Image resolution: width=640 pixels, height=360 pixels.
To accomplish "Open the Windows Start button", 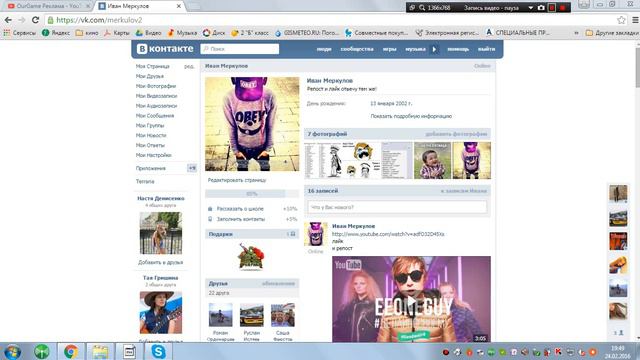I will [x=12, y=351].
